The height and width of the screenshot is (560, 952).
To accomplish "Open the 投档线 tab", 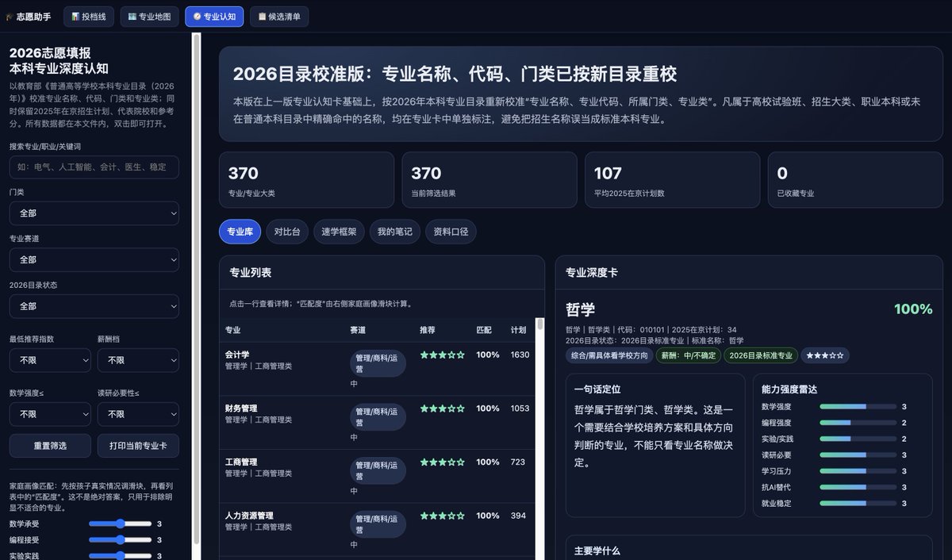I will (89, 16).
